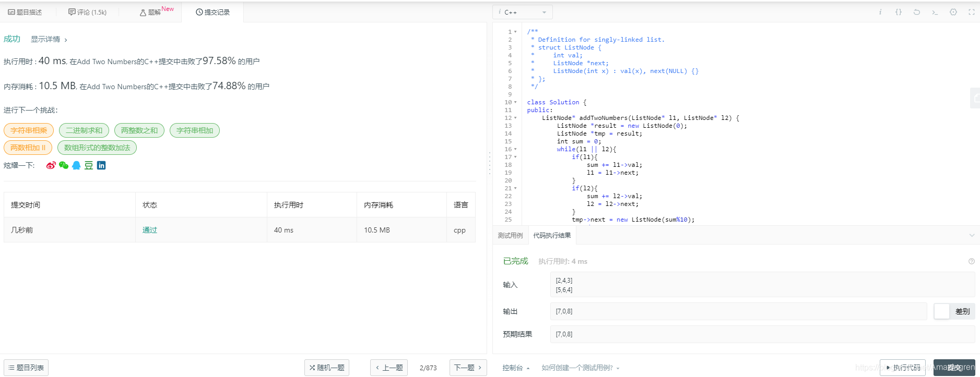Share result on LinkedIn
980x377 pixels.
pyautogui.click(x=101, y=165)
